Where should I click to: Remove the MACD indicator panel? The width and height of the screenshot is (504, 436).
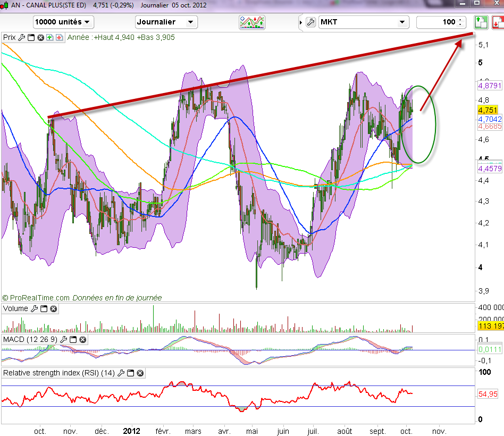pyautogui.click(x=82, y=339)
